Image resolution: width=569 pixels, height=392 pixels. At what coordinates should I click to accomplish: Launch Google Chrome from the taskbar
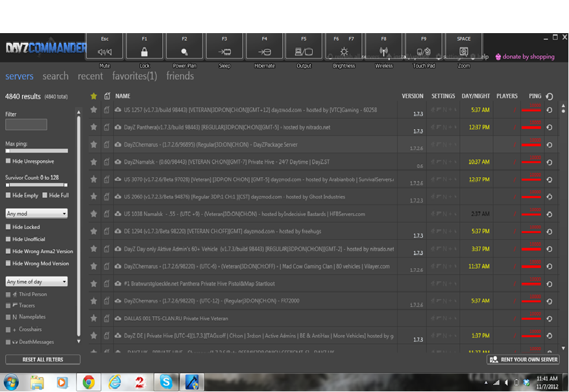point(89,382)
